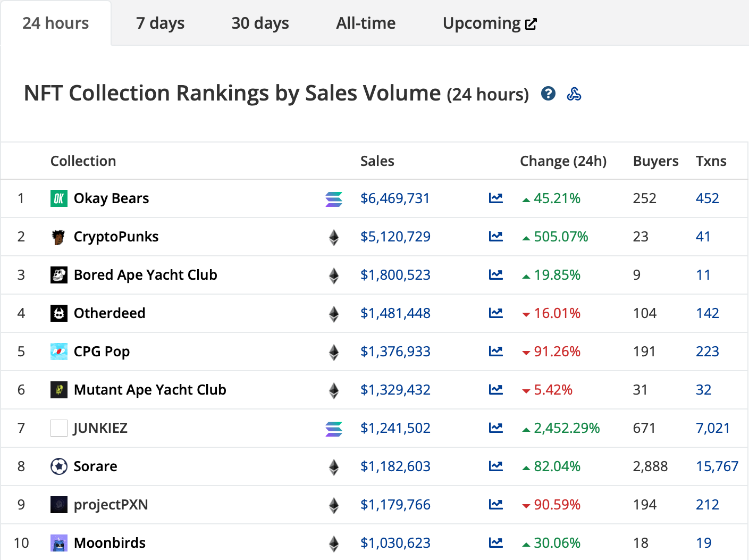Click the Ethereum icon in CryptoPunks row
749x560 pixels.
click(x=334, y=237)
